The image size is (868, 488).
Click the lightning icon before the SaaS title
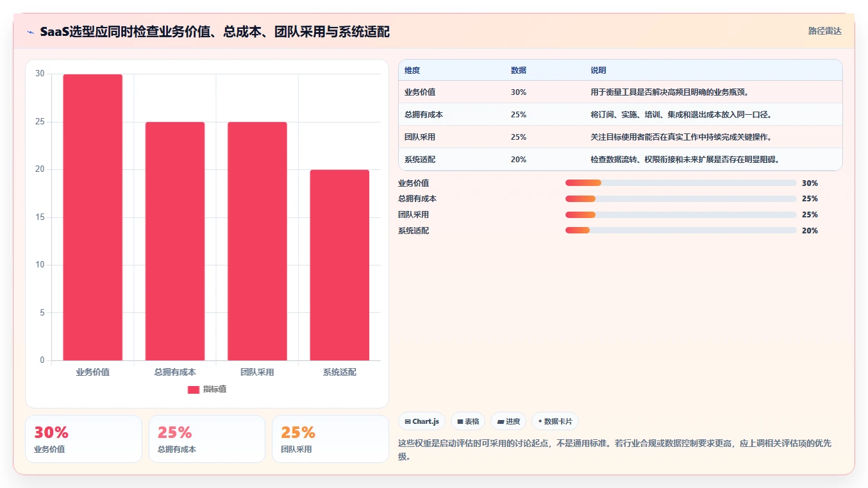[x=30, y=32]
